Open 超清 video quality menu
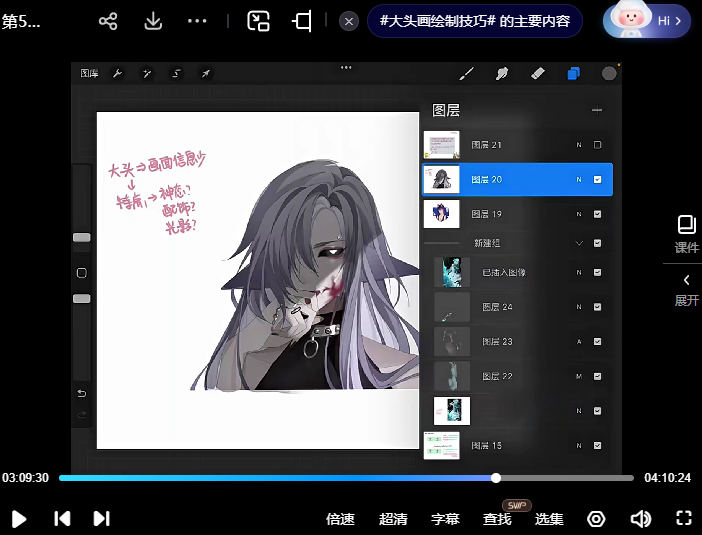Screen dimensions: 702x535 tap(393, 519)
